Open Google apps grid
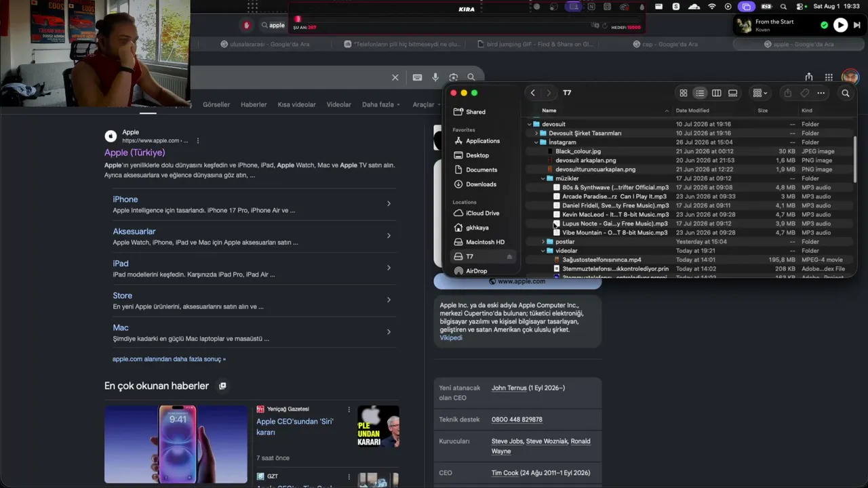 (x=829, y=77)
